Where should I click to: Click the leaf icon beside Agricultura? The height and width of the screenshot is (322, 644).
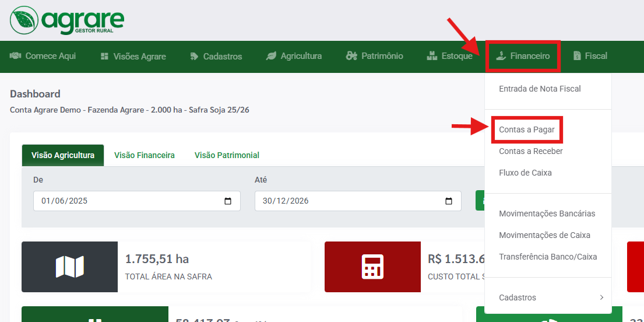(x=271, y=57)
